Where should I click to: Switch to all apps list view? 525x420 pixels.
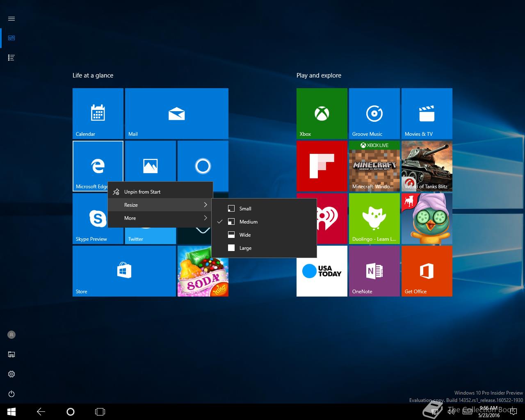coord(11,58)
